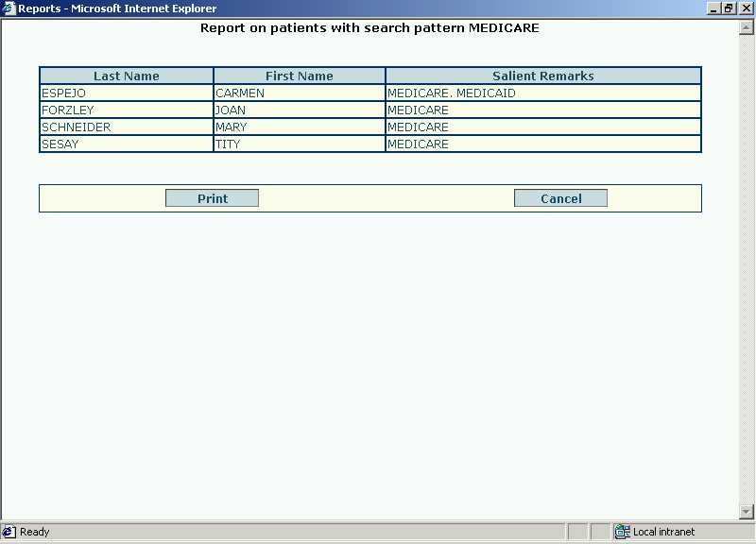Click the Ready status bar text
756x544 pixels.
35,532
